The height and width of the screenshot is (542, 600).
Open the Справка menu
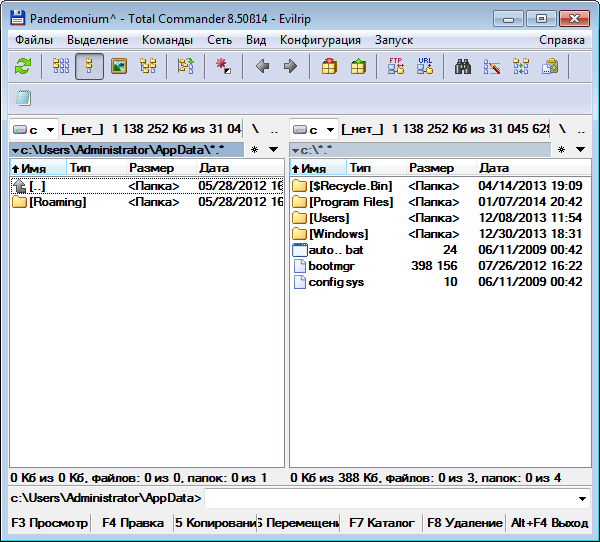coord(561,40)
